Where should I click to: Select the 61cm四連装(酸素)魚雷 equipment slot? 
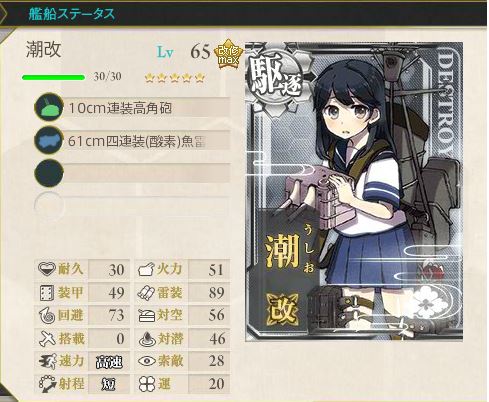pyautogui.click(x=132, y=140)
